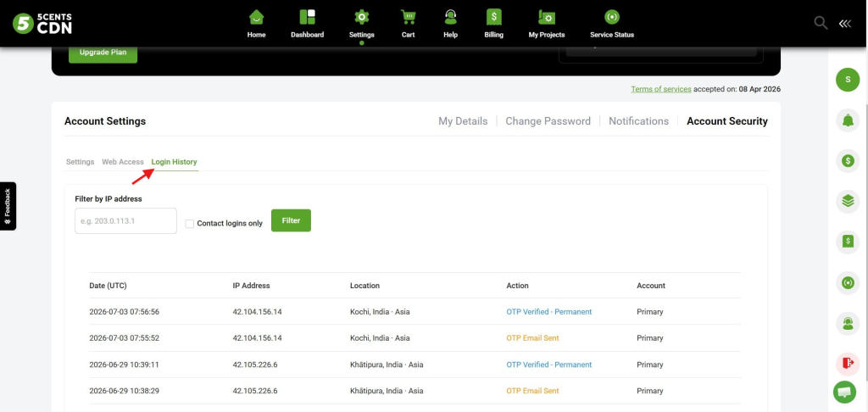868x412 pixels.
Task: Open the Web Access sub-tab
Action: click(123, 162)
